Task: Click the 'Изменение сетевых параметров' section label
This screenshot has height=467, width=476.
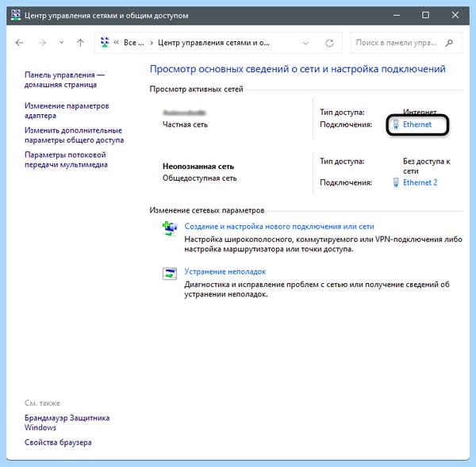Action: [207, 210]
